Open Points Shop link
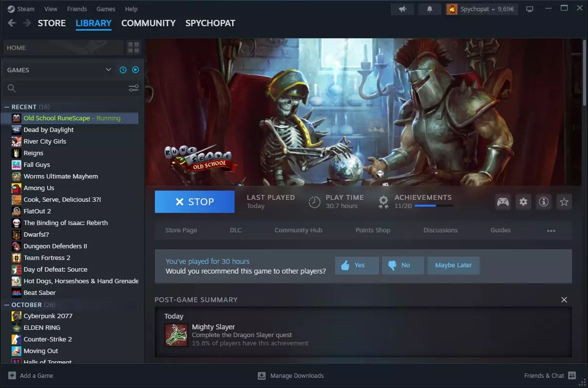 [x=373, y=230]
